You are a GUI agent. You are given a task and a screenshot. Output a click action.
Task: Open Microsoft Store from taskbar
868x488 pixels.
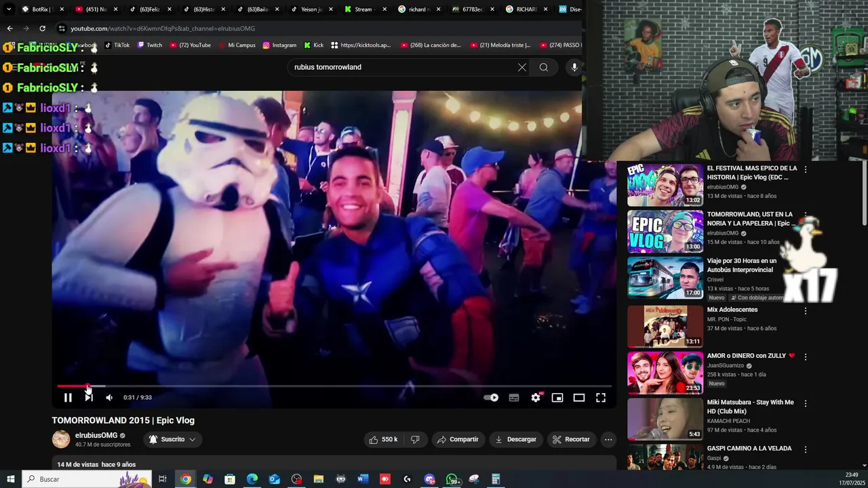click(230, 479)
